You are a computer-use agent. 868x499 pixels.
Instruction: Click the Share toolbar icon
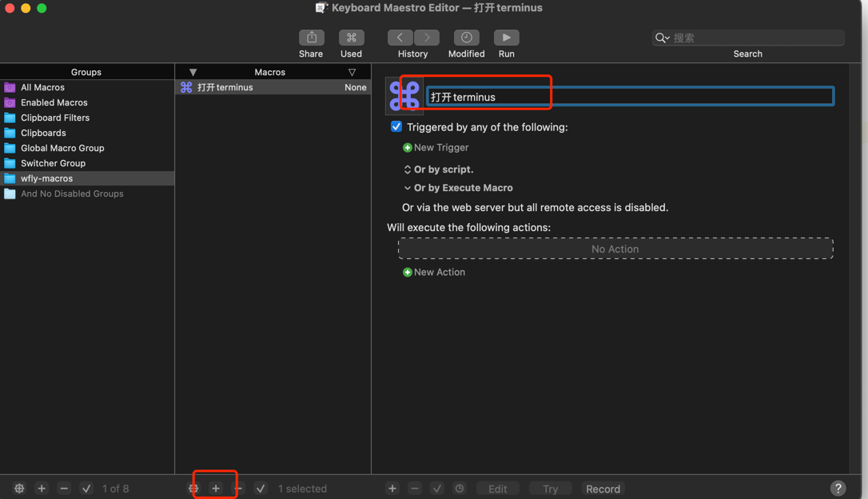(x=311, y=38)
